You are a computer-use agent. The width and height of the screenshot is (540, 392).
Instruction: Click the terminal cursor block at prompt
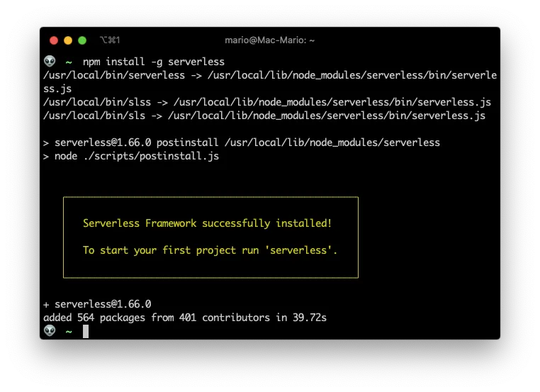[86, 331]
